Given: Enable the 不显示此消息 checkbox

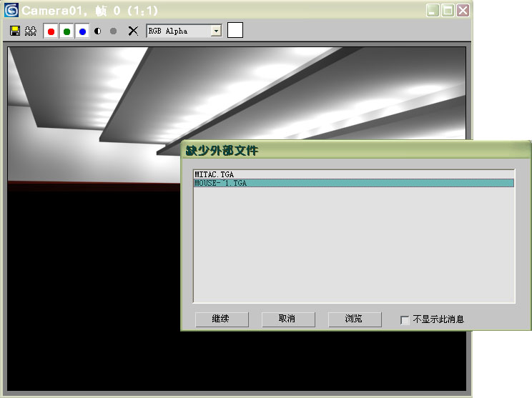Looking at the screenshot, I should click(x=405, y=320).
